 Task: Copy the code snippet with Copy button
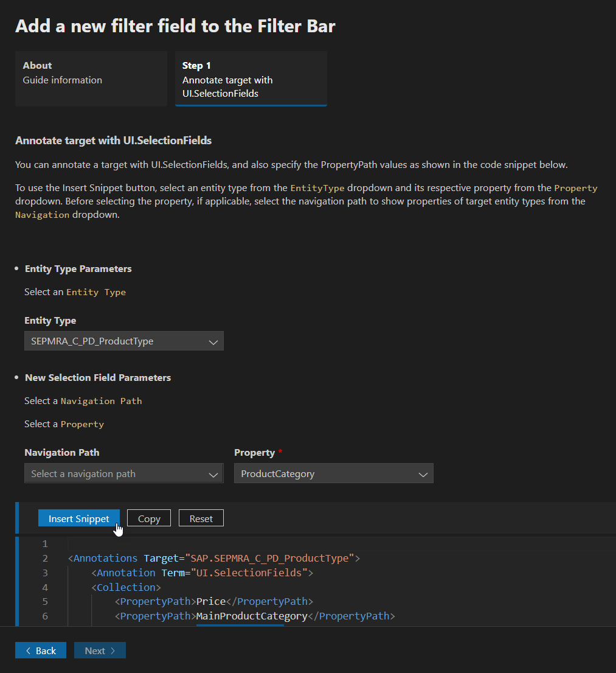[149, 518]
